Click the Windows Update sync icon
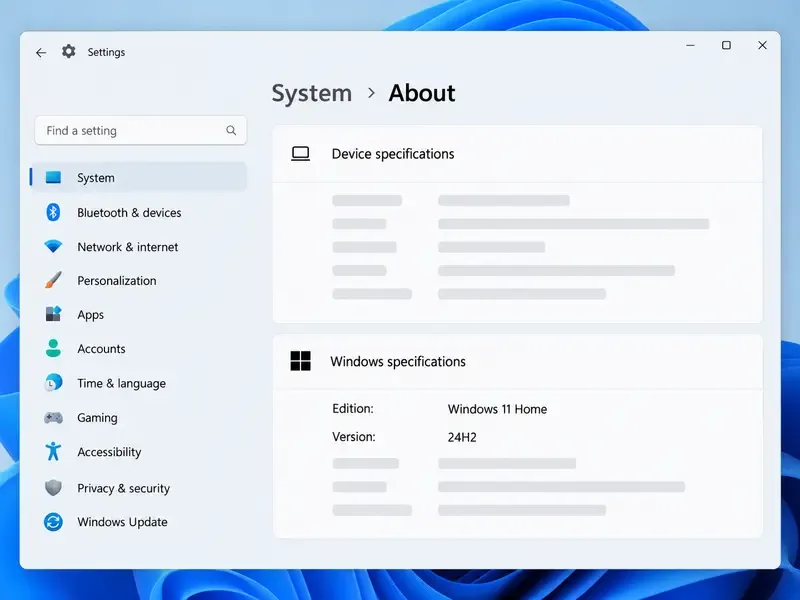 tap(53, 522)
